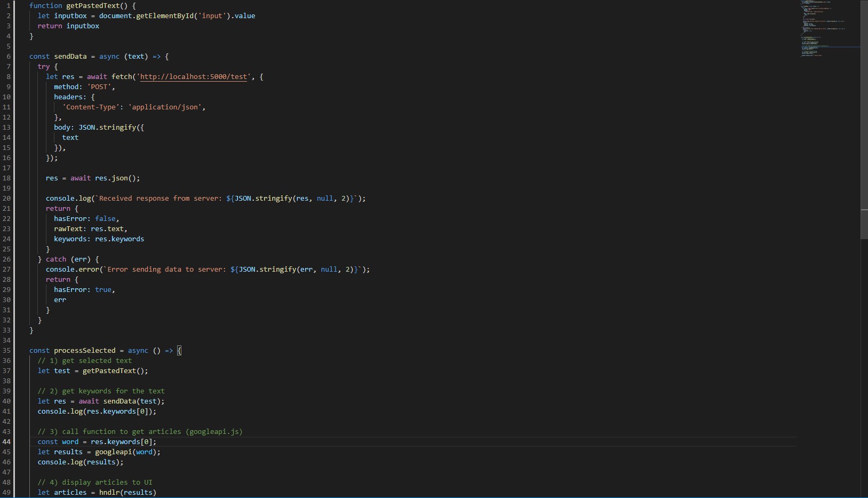Click the 'Content-Type' header key
The image size is (868, 498).
[91, 107]
